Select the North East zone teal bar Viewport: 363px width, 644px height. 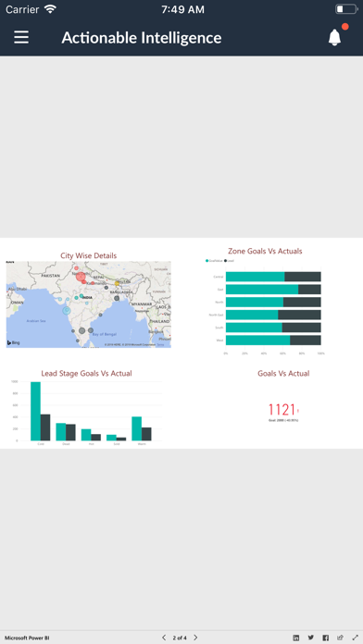[x=252, y=315]
